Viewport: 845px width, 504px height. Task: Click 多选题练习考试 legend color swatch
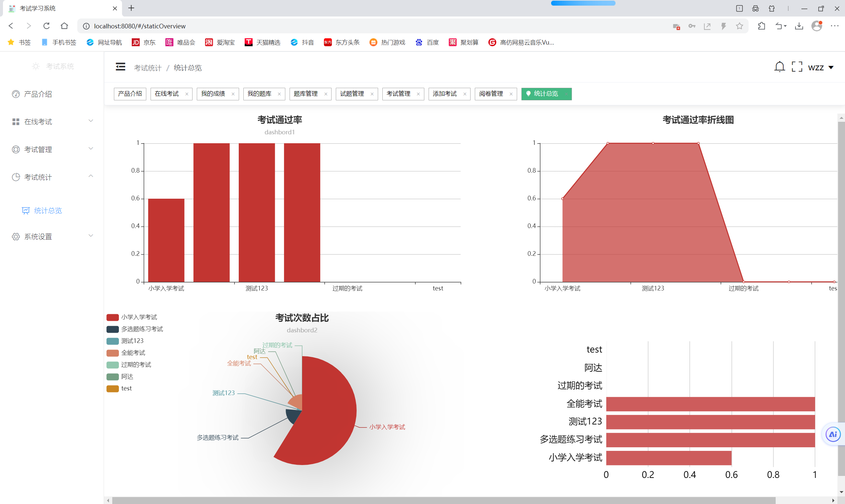(113, 329)
